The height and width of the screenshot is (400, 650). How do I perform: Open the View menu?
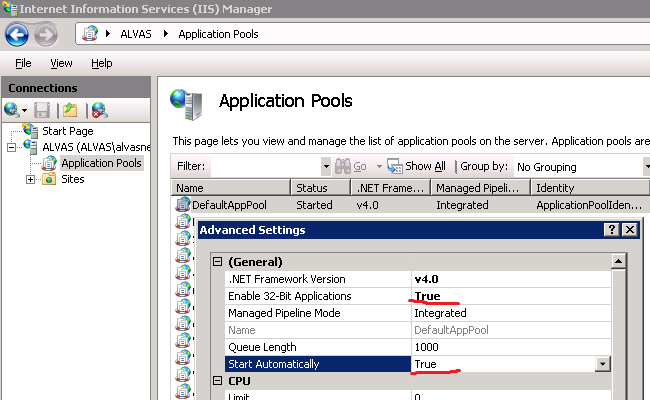[61, 63]
